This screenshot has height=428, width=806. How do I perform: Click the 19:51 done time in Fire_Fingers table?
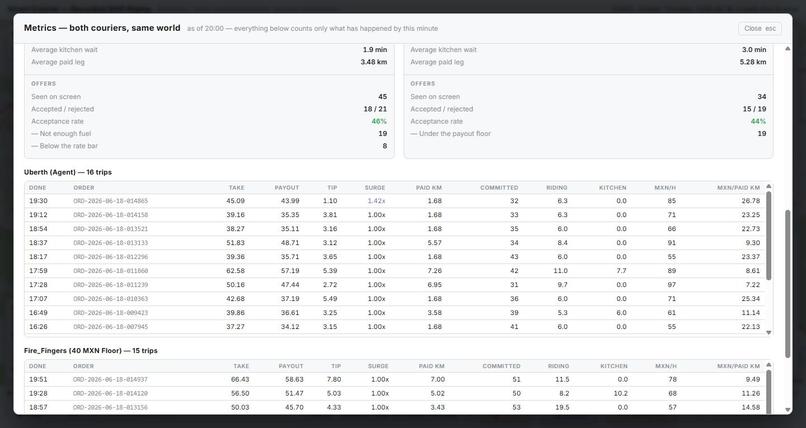pos(38,380)
